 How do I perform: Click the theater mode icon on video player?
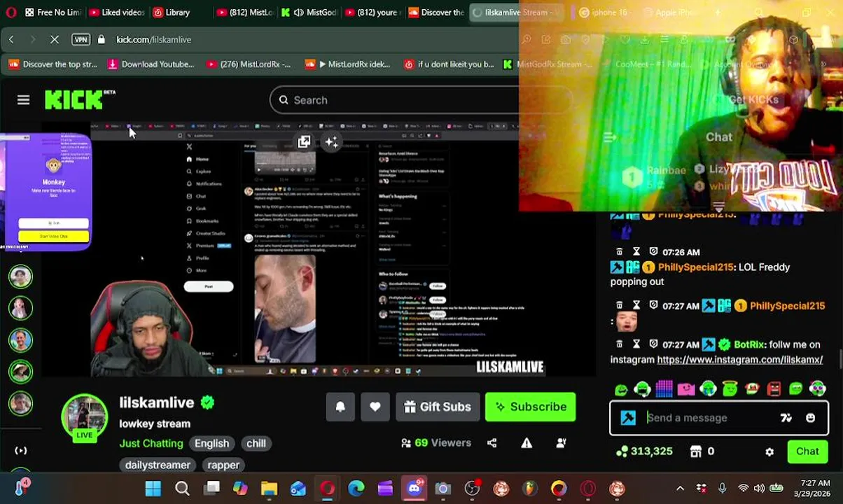[304, 142]
